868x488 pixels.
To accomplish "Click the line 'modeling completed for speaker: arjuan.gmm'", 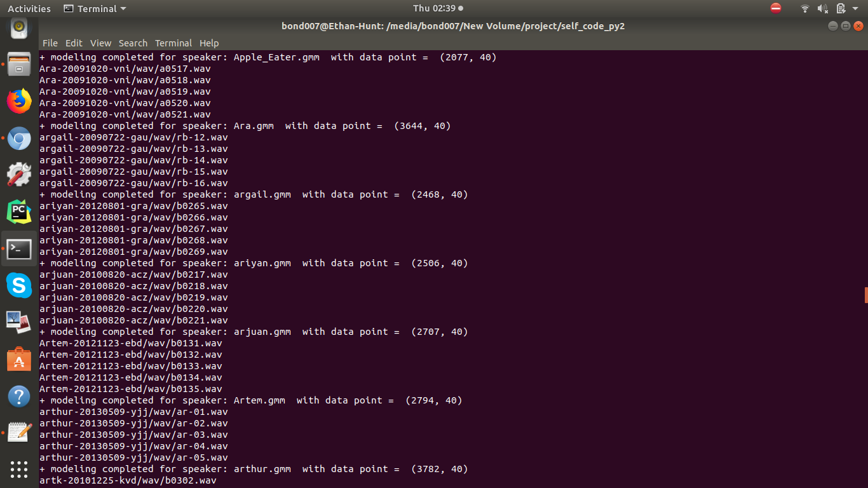I will click(254, 332).
